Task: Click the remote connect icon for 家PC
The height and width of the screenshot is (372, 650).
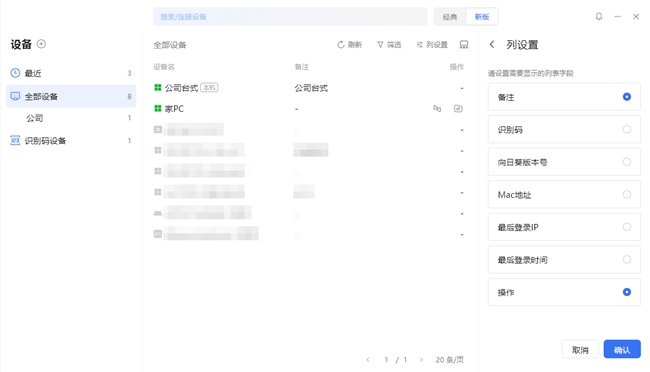Action: pos(437,109)
